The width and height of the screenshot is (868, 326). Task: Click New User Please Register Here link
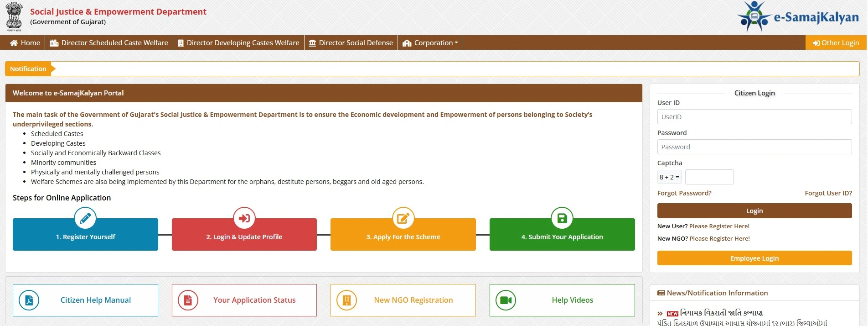[x=719, y=226]
